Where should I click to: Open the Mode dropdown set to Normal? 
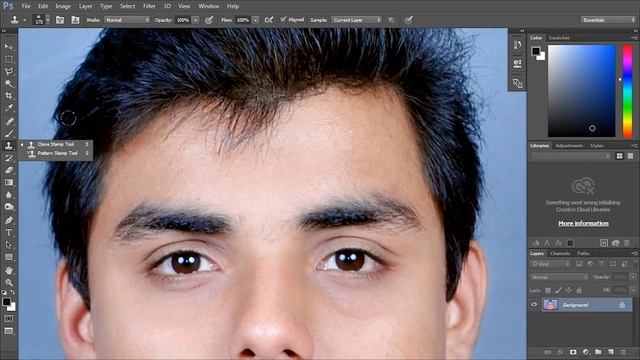click(x=127, y=20)
